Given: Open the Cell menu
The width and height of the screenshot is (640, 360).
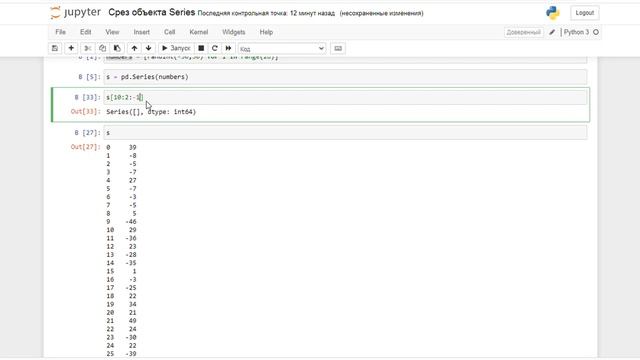Looking at the screenshot, I should click(169, 32).
